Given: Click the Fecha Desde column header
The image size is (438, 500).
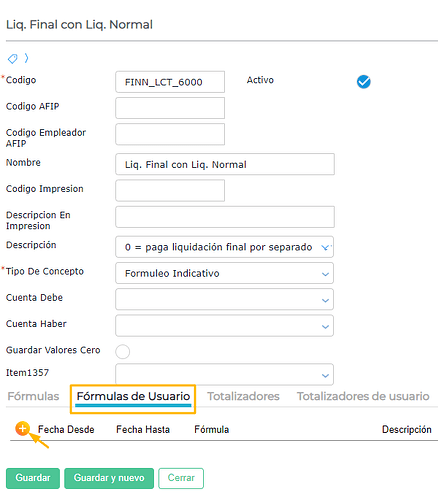Looking at the screenshot, I should 66,429.
